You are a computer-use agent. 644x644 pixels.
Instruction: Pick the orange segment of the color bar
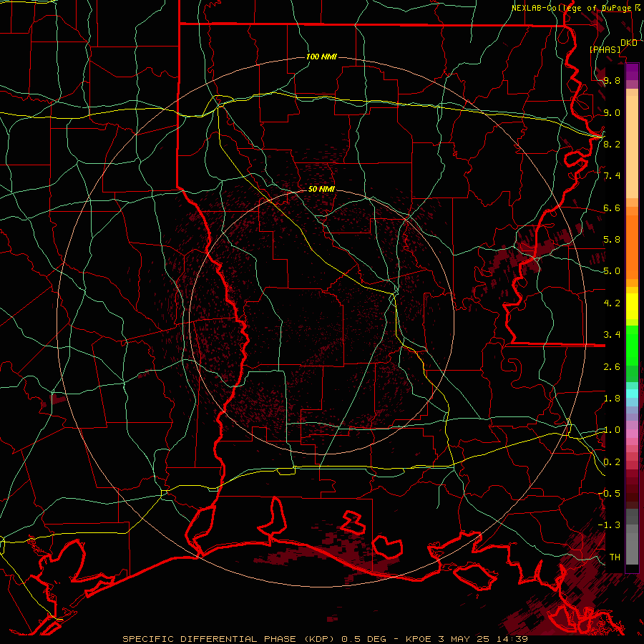[632, 246]
